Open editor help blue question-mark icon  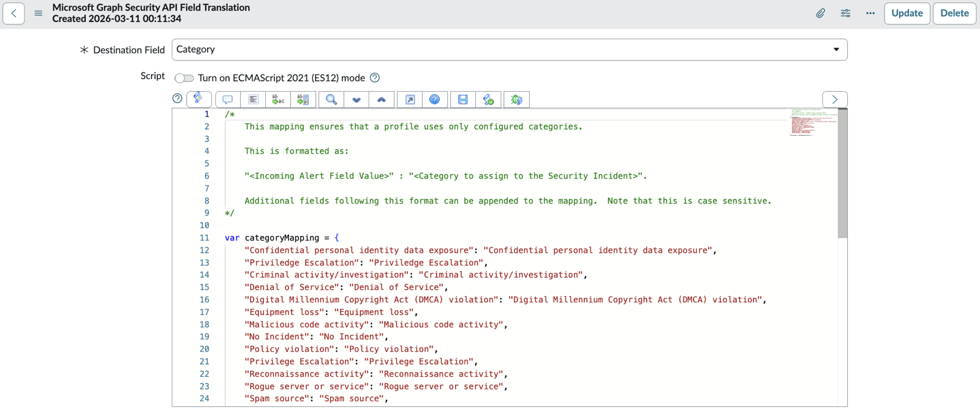[x=435, y=100]
